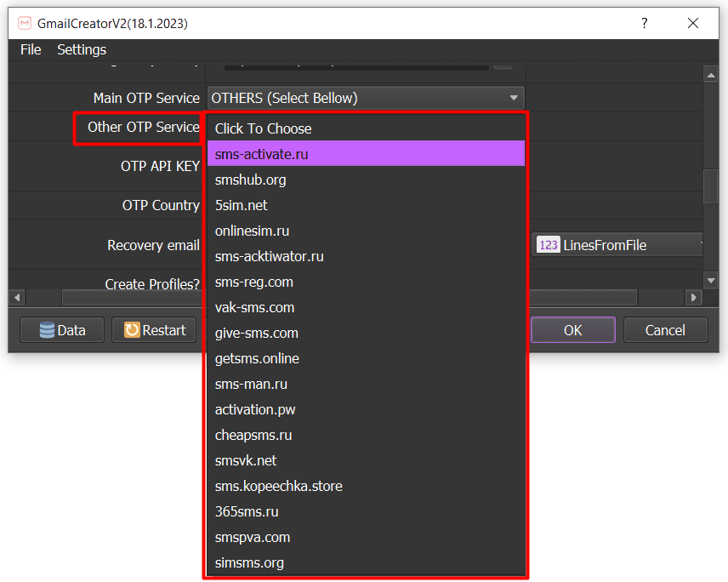This screenshot has width=728, height=582.
Task: Choose smshub.org from the list
Action: (366, 180)
